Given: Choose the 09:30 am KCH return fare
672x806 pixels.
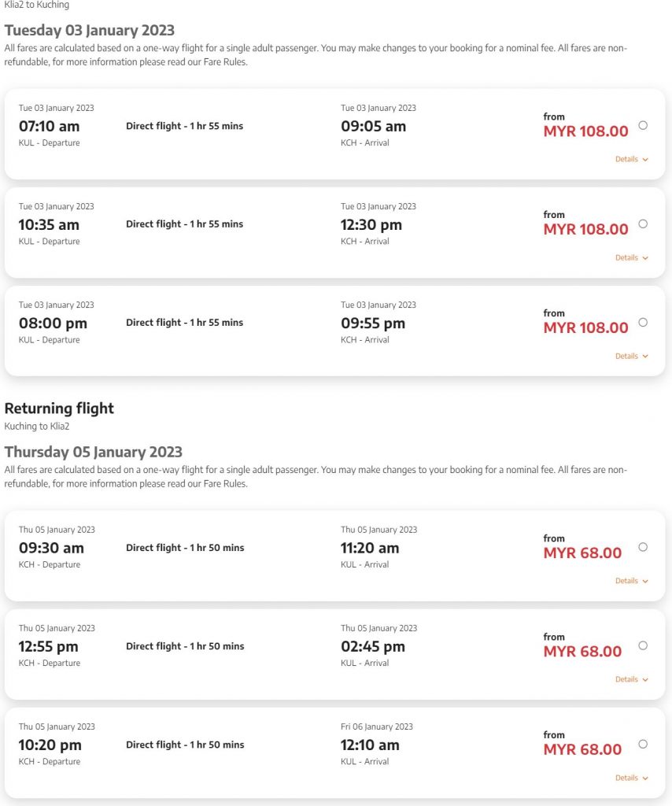Looking at the screenshot, I should (643, 547).
